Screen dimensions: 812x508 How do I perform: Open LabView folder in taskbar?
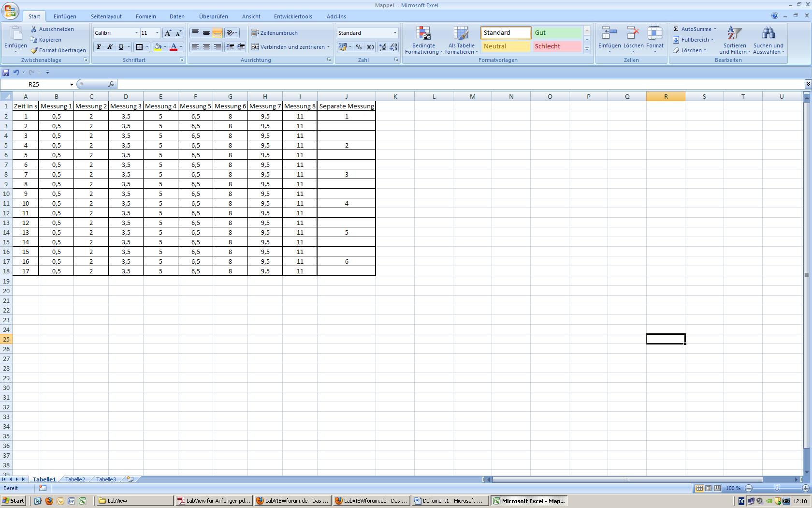coord(135,501)
